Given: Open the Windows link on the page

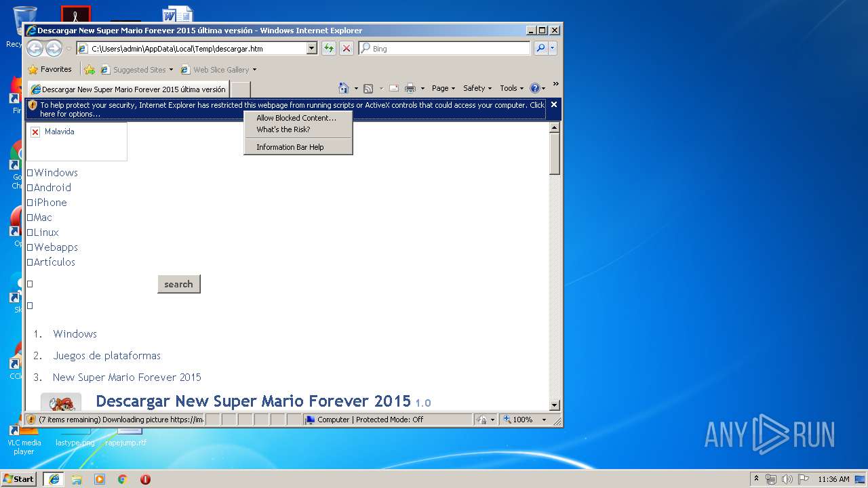Looking at the screenshot, I should (x=56, y=173).
